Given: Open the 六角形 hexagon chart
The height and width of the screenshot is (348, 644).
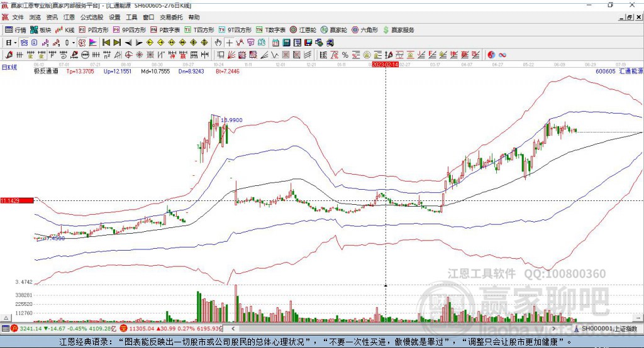Looking at the screenshot, I should 365,30.
